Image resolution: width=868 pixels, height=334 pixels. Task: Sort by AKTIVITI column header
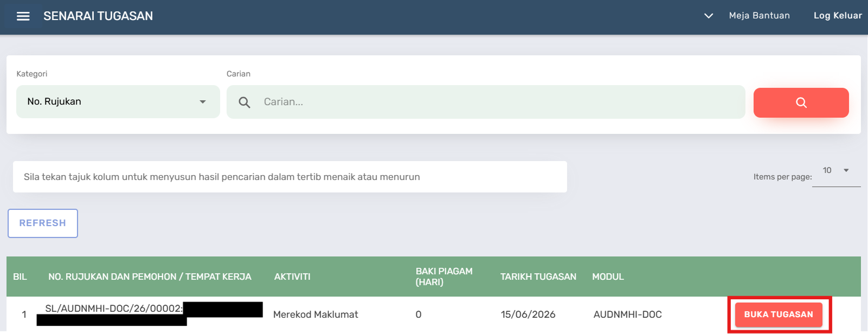tap(292, 277)
